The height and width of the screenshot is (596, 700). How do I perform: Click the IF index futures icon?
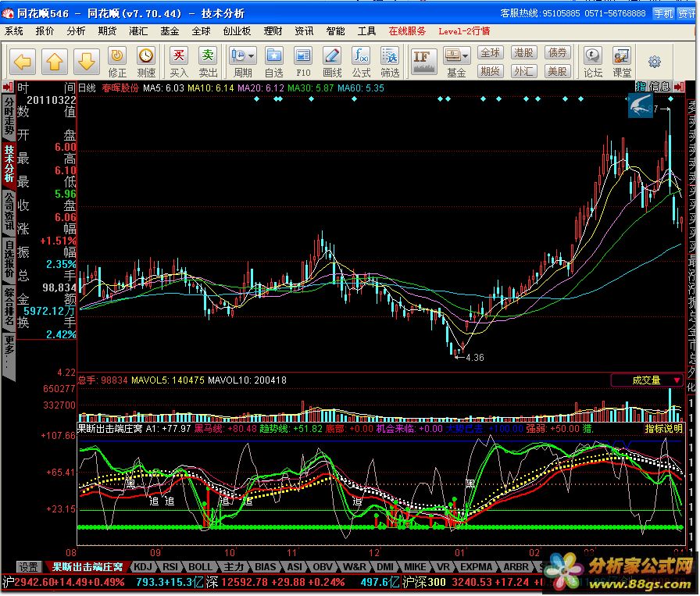point(423,62)
